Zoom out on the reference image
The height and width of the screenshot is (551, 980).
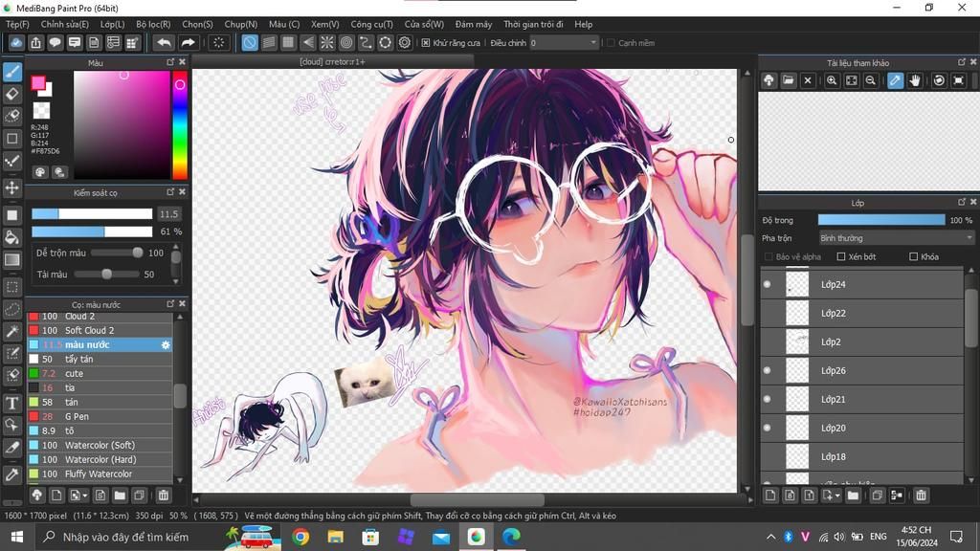(x=870, y=80)
